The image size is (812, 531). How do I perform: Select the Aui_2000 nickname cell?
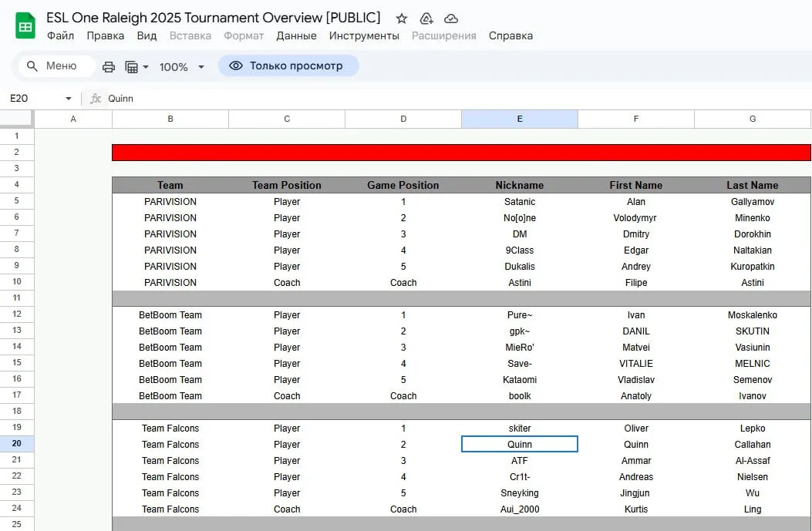[520, 509]
